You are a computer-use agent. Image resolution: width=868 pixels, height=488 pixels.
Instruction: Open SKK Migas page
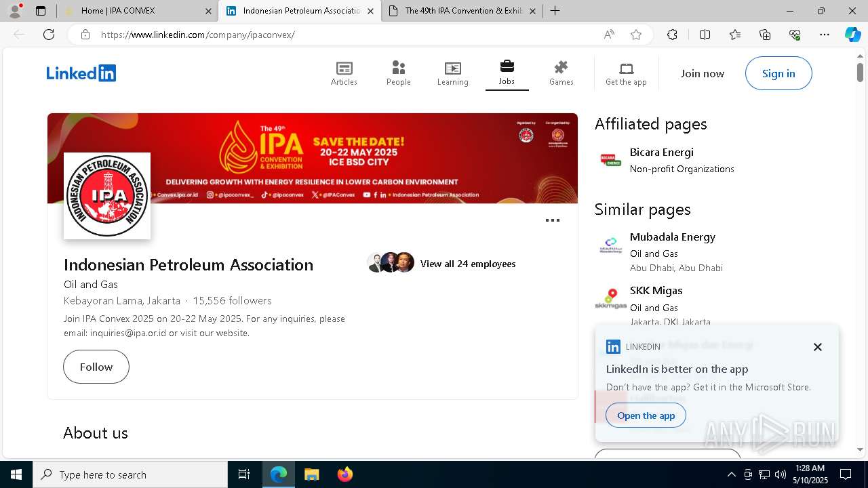656,290
